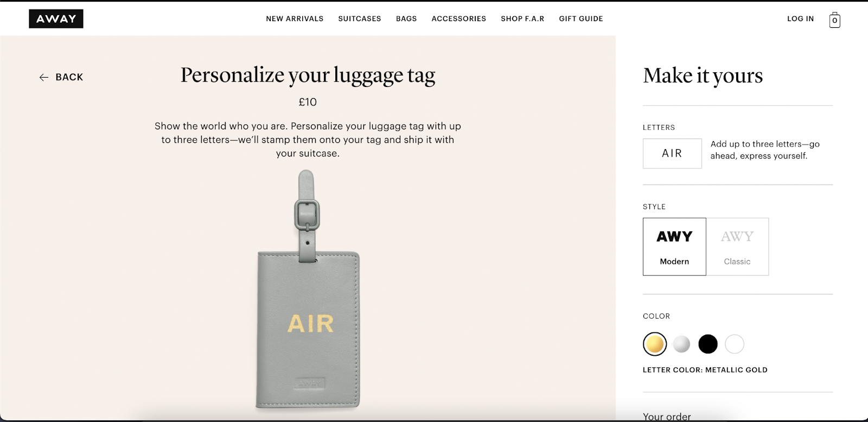
Task: Click the back arrow icon
Action: point(44,78)
